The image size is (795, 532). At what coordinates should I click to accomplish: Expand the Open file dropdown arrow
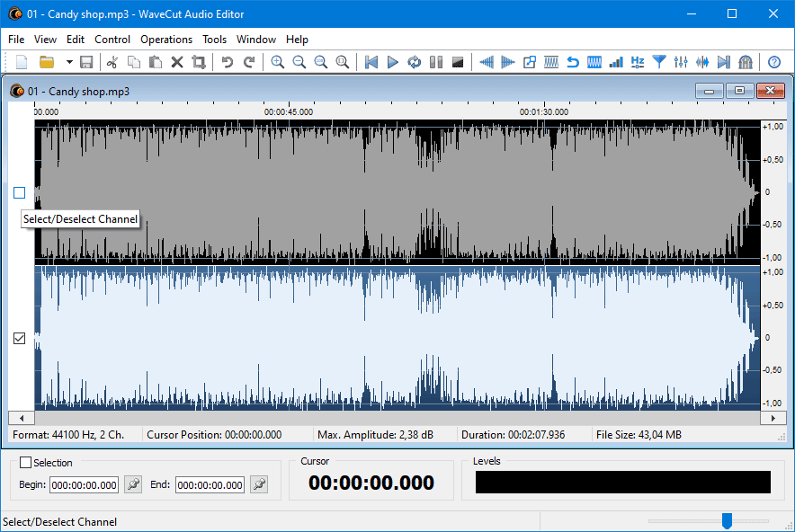pos(68,62)
